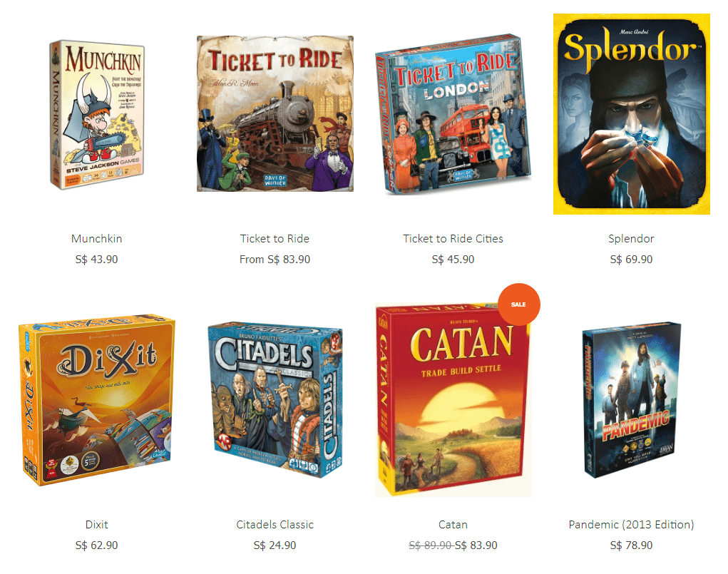Open the Ticket to Ride Cities title

[x=453, y=239]
